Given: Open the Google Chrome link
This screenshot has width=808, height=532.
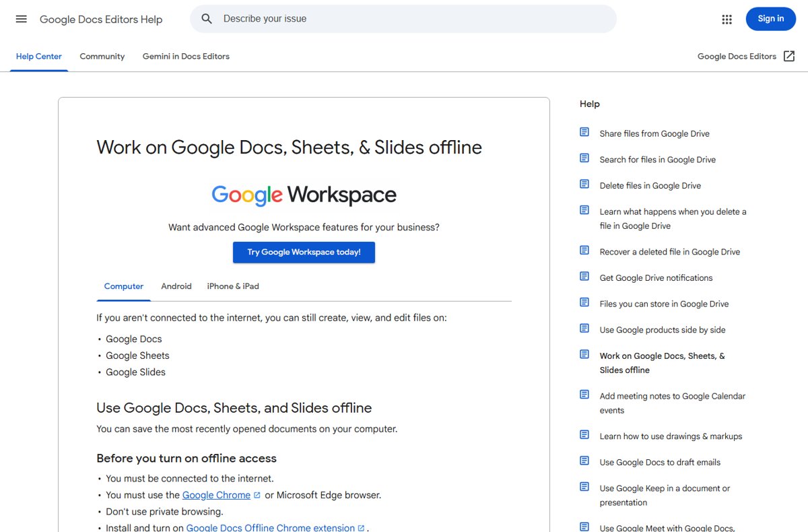Looking at the screenshot, I should [216, 495].
